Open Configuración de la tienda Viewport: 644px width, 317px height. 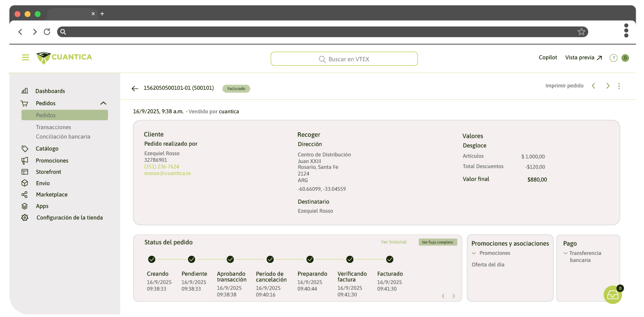click(69, 218)
